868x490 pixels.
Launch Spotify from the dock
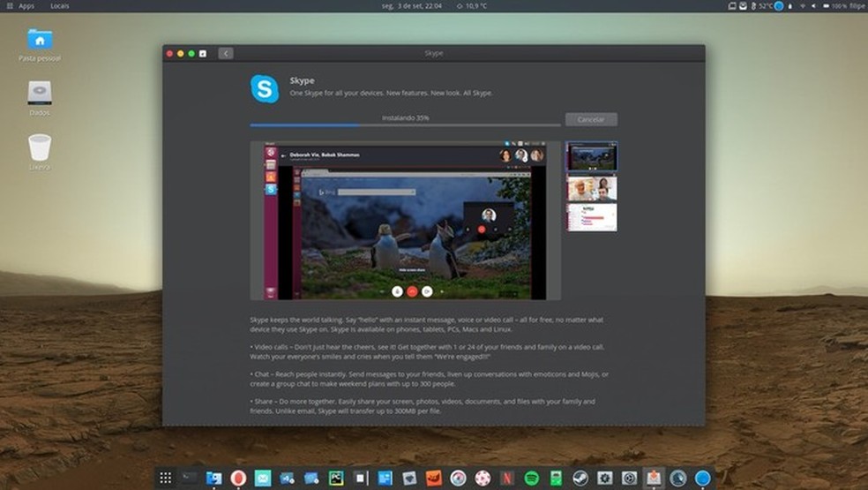point(531,478)
